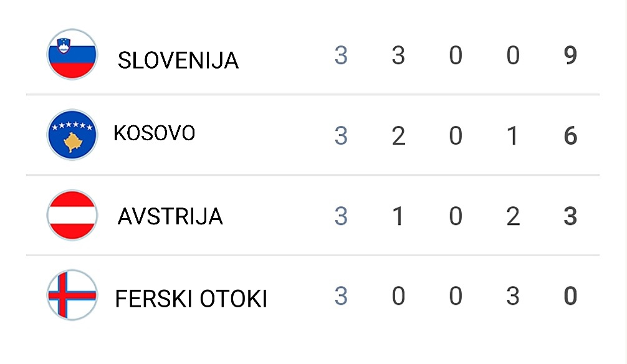Screen dimensions: 627x364
Task: Select the AVSTRIJA team name
Action: 170,216
